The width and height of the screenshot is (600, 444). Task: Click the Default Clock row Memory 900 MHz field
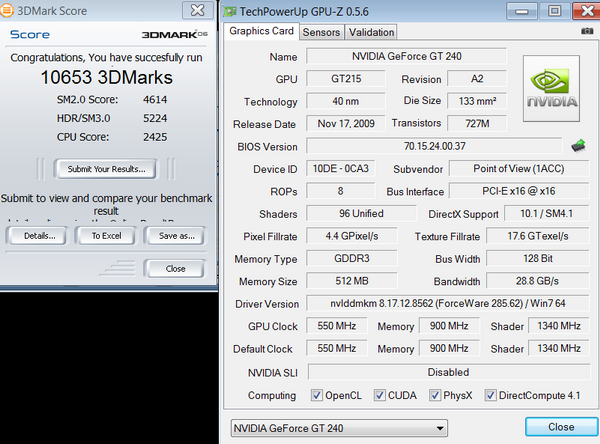click(x=449, y=348)
